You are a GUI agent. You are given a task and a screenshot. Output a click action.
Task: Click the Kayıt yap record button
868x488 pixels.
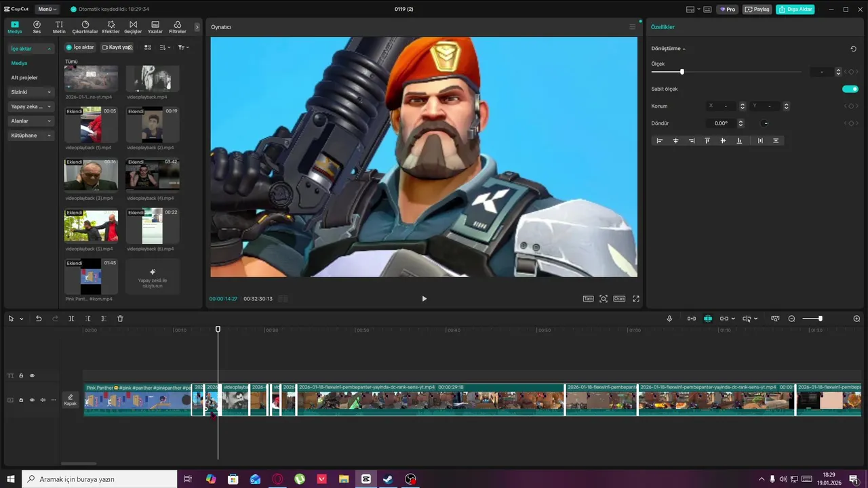click(x=117, y=47)
